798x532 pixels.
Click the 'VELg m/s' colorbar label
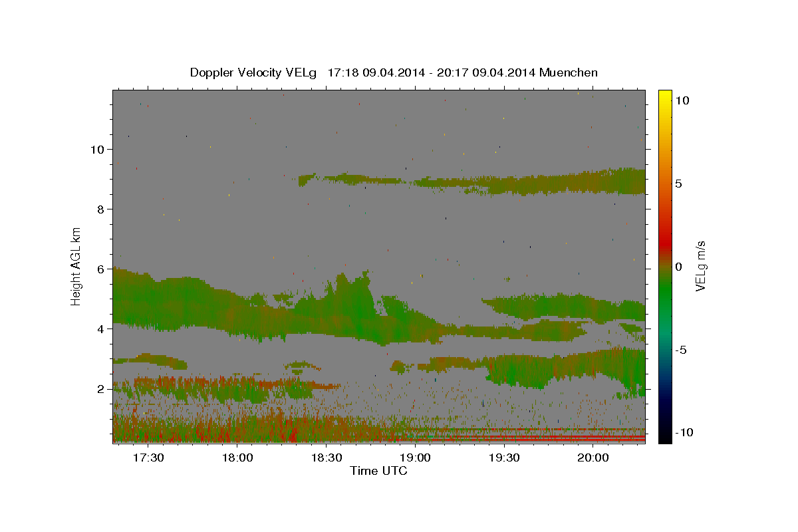(700, 266)
